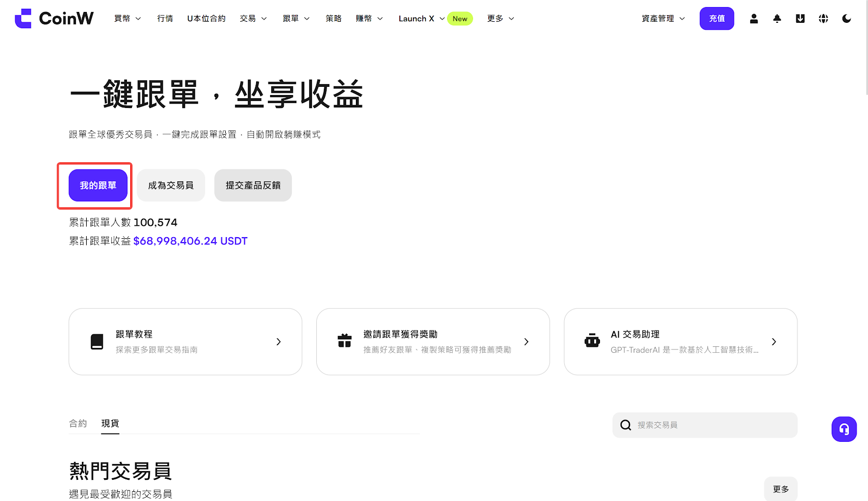Expand the 更多 navigation dropdown
868x501 pixels.
click(500, 18)
